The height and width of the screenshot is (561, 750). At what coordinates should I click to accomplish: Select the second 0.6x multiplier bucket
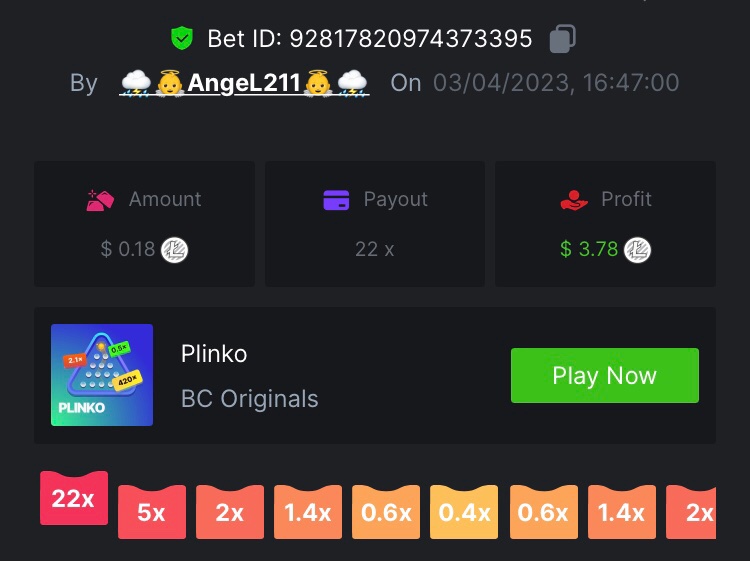[x=543, y=512]
